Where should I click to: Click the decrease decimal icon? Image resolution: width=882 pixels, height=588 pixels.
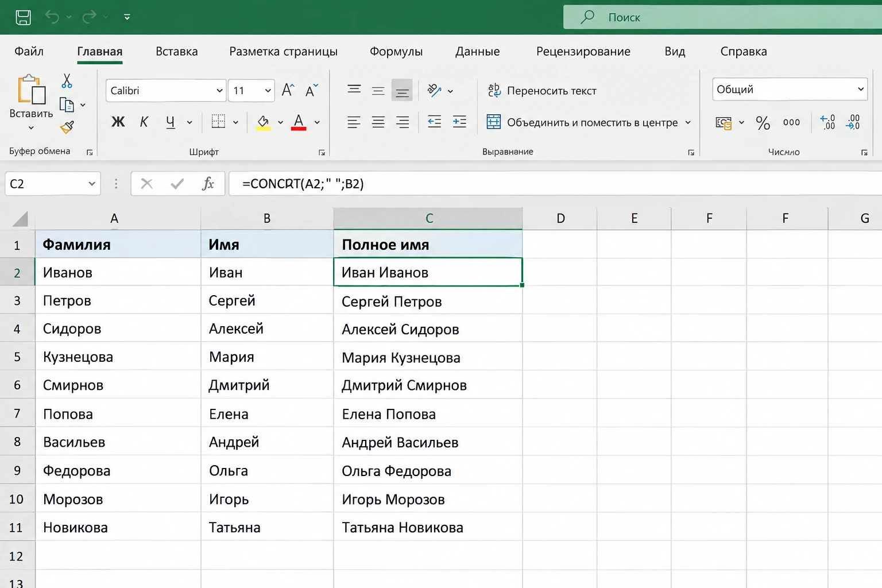tap(853, 122)
